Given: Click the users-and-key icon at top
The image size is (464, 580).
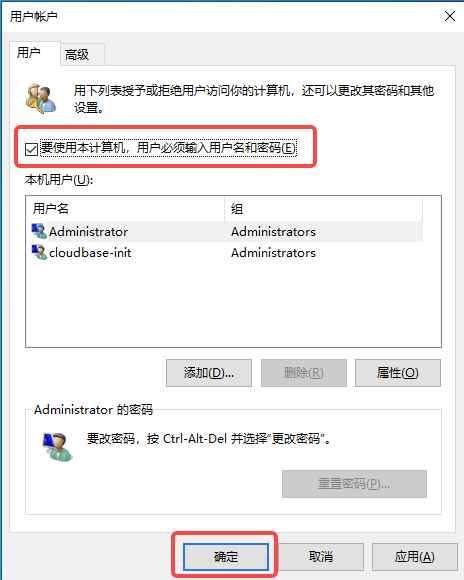Looking at the screenshot, I should point(41,98).
